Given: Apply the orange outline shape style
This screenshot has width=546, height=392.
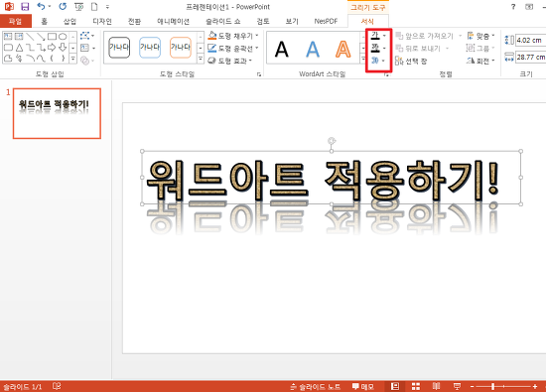Looking at the screenshot, I should pyautogui.click(x=181, y=47).
